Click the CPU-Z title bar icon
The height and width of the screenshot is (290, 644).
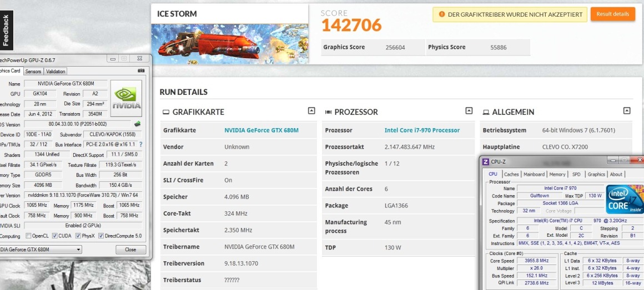click(x=485, y=161)
